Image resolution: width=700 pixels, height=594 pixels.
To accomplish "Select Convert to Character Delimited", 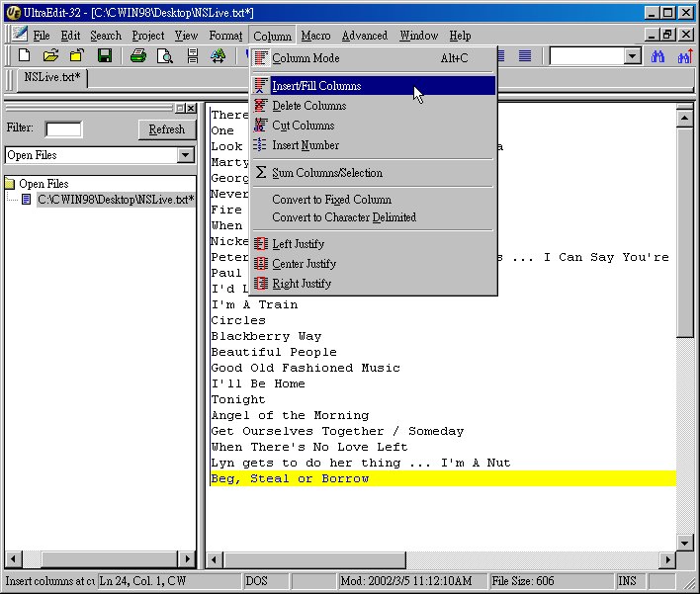I will click(x=373, y=217).
